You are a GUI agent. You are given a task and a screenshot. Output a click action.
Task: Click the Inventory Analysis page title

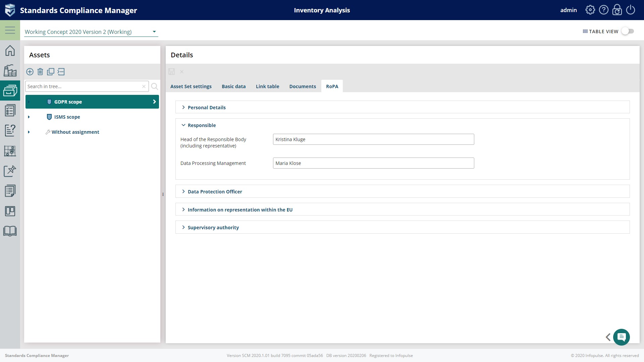[x=322, y=10]
